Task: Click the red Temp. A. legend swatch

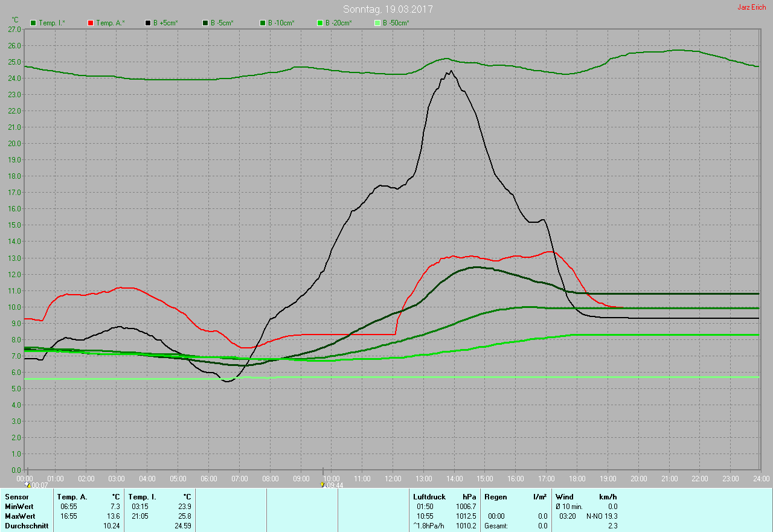Action: tap(91, 23)
